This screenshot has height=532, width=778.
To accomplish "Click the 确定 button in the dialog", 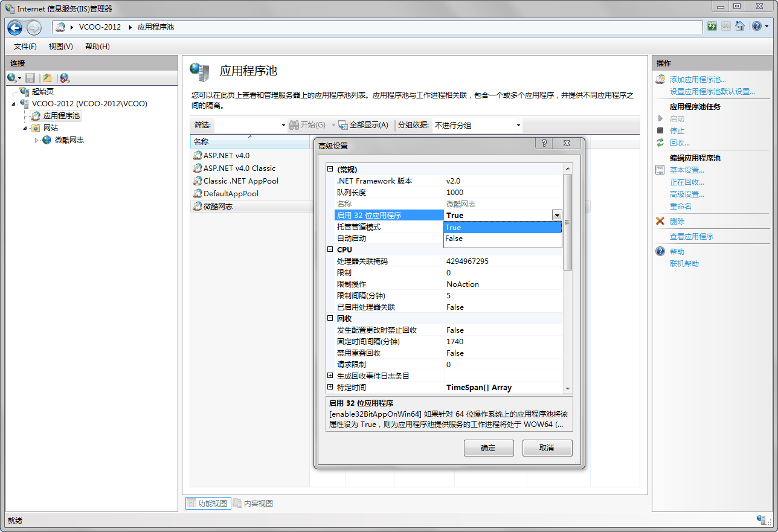I will tap(488, 447).
